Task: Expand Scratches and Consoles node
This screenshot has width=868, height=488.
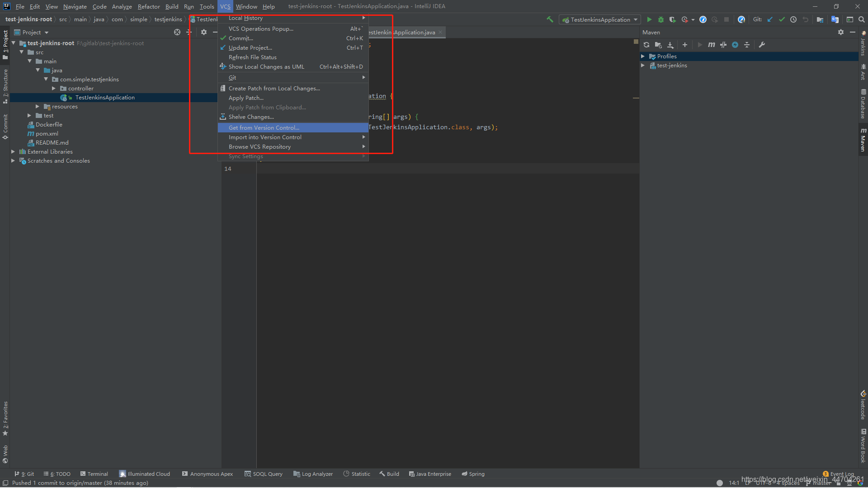Action: 13,160
